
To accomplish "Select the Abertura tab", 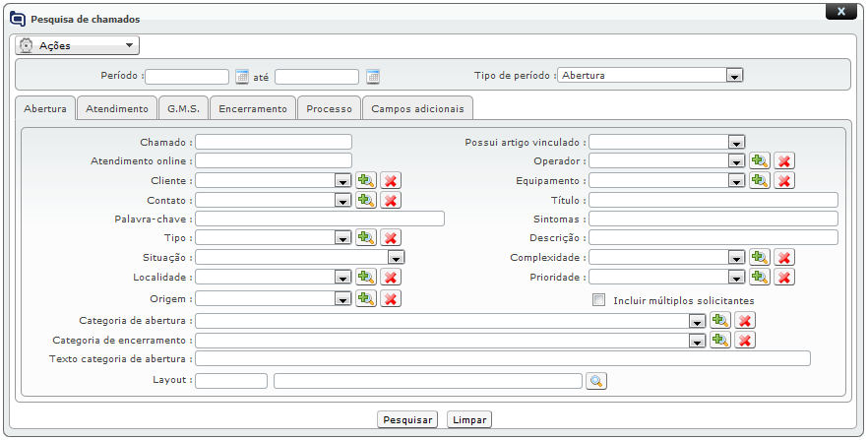I will click(x=45, y=108).
